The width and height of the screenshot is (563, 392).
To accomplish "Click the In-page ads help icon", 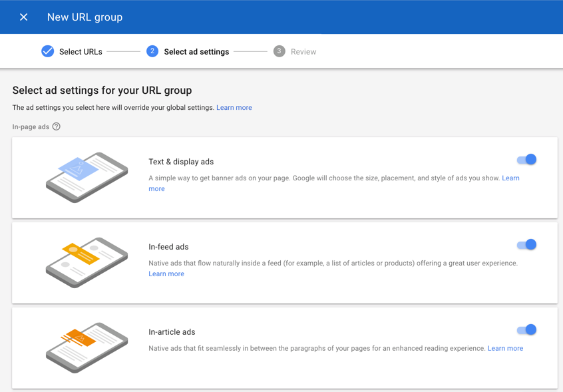I will [57, 126].
